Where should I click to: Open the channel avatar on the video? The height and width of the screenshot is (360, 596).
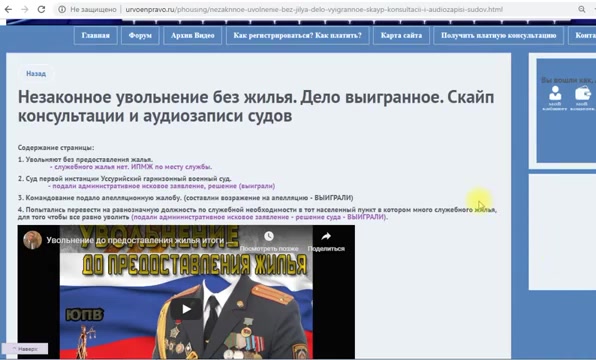32,240
